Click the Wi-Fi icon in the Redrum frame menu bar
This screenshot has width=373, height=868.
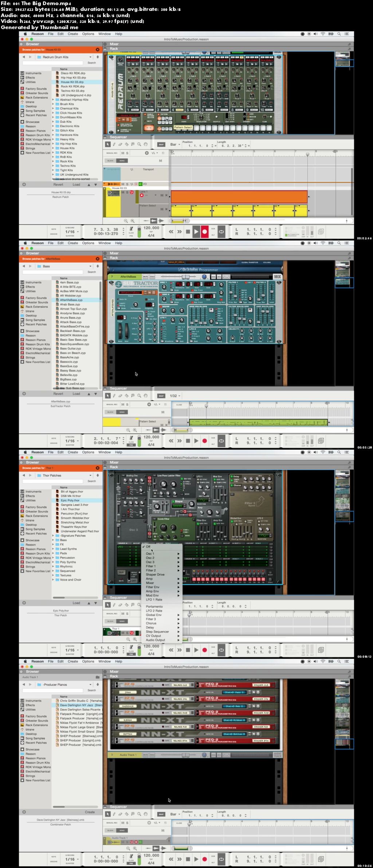coord(323,34)
